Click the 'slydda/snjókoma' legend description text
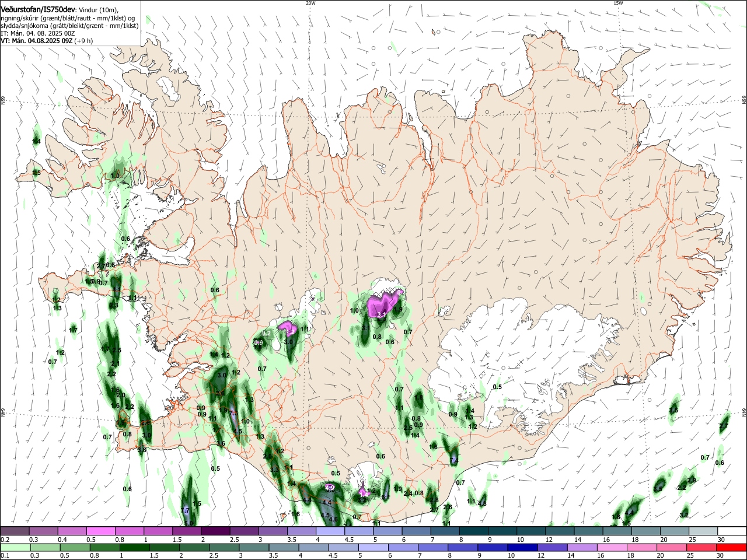The width and height of the screenshot is (747, 560). click(x=24, y=26)
